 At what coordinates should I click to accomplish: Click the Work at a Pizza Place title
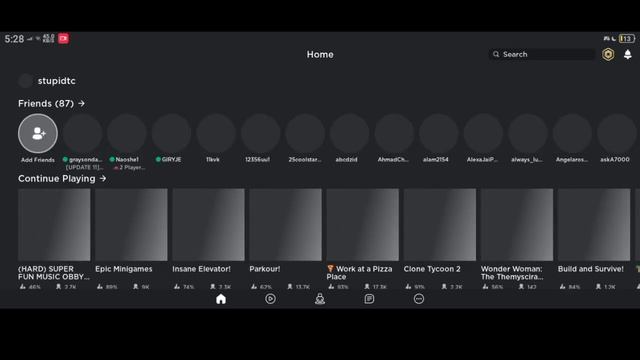tap(360, 273)
